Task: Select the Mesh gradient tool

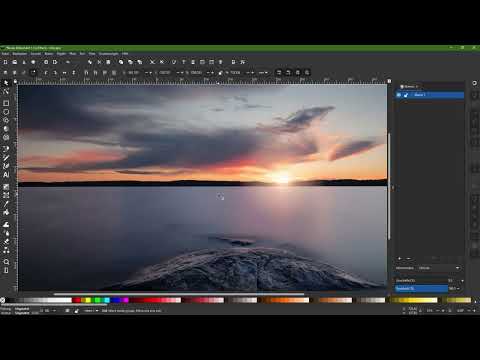Action: point(6,195)
